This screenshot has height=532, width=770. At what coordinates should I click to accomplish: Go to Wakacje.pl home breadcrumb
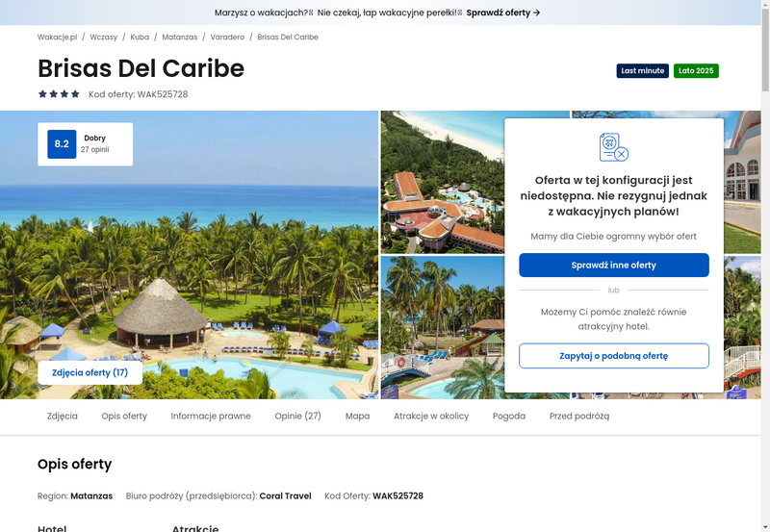(58, 38)
